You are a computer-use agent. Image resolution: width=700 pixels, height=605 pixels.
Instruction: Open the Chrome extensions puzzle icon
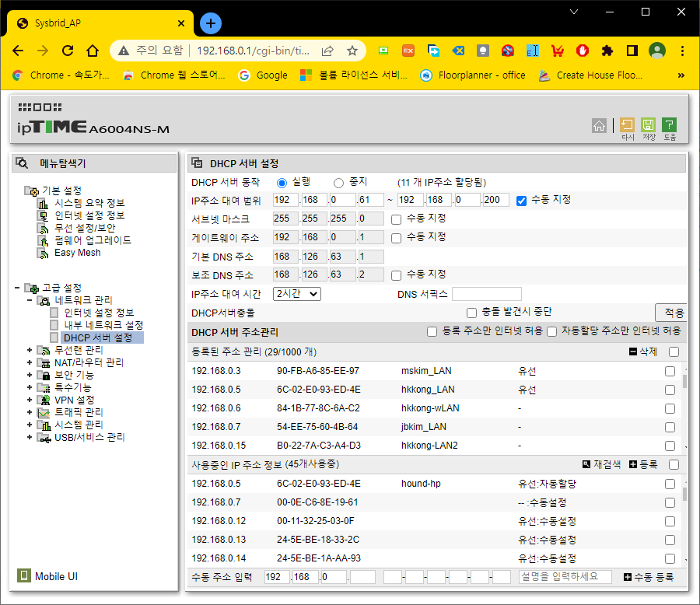607,51
